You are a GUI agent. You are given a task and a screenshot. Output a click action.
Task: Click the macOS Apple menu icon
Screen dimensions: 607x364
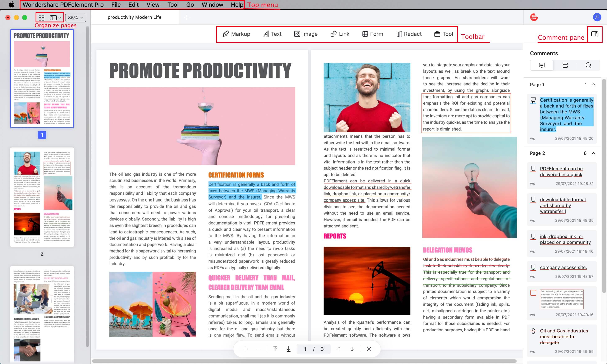pyautogui.click(x=10, y=5)
